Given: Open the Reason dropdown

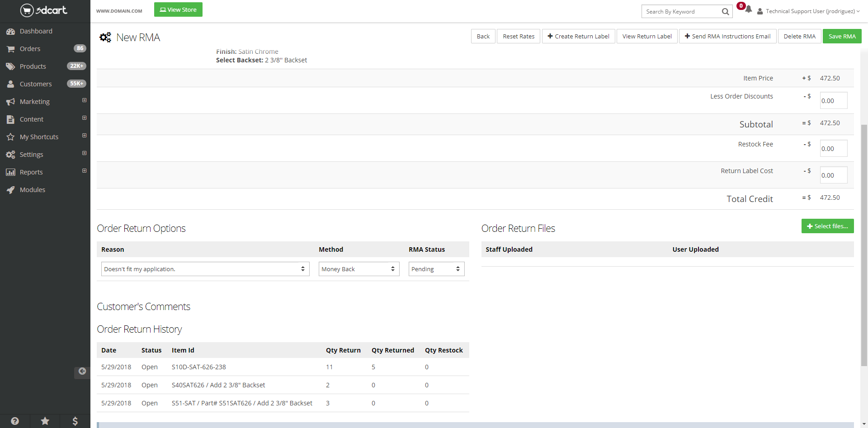Looking at the screenshot, I should (205, 269).
